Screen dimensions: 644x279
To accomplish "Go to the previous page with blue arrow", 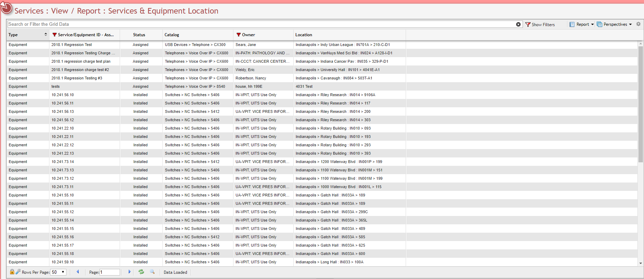I will click(78, 272).
